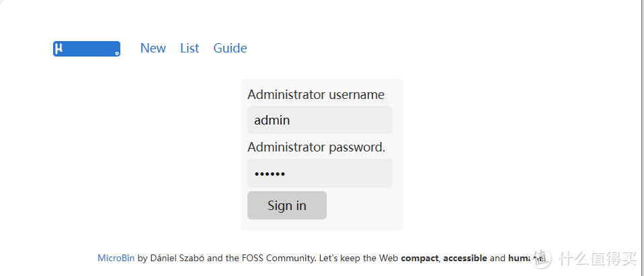Click the "Administrator username" label

point(316,94)
